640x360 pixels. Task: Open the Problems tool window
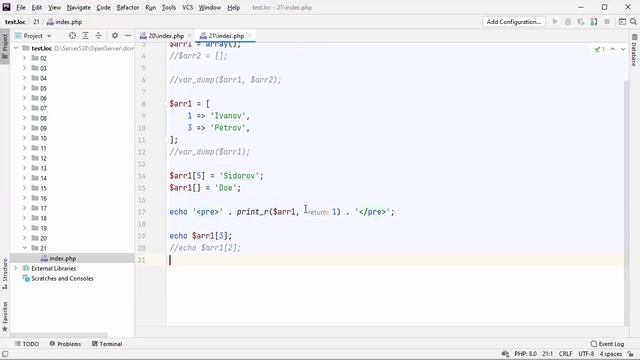pos(65,344)
